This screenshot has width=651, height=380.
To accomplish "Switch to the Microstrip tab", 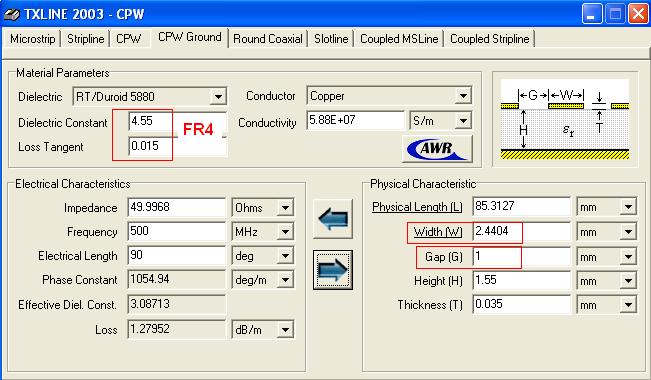I will [x=32, y=39].
